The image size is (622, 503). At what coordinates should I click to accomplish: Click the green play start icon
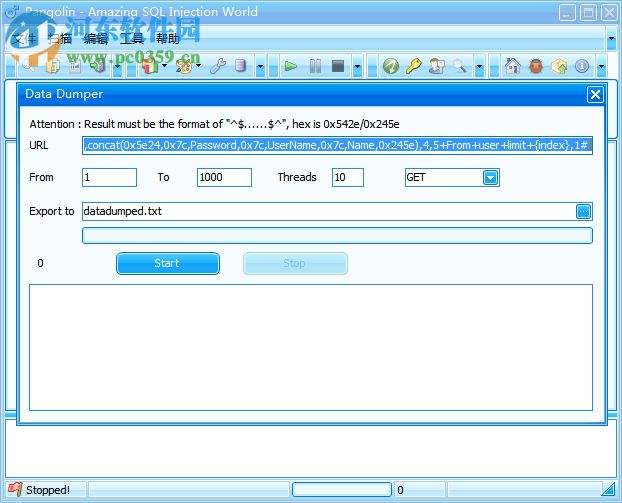click(x=291, y=66)
